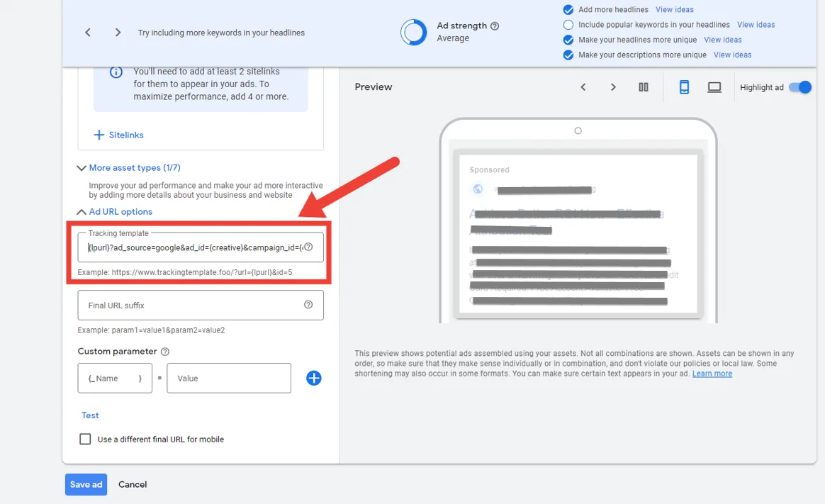Focus the Final URL suffix field
The image size is (825, 504).
pos(201,305)
